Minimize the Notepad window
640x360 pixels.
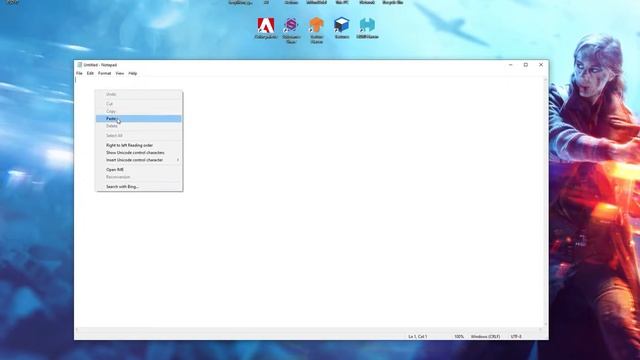click(x=510, y=65)
